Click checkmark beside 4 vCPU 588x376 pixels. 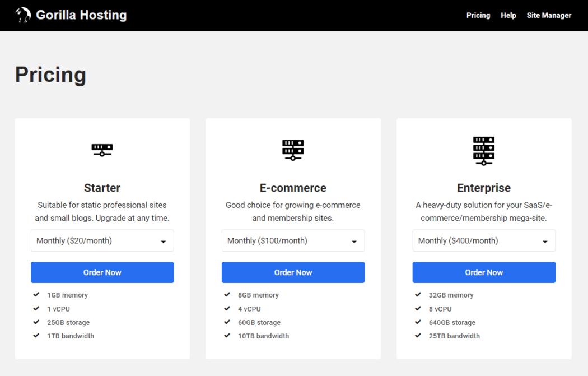pos(227,308)
